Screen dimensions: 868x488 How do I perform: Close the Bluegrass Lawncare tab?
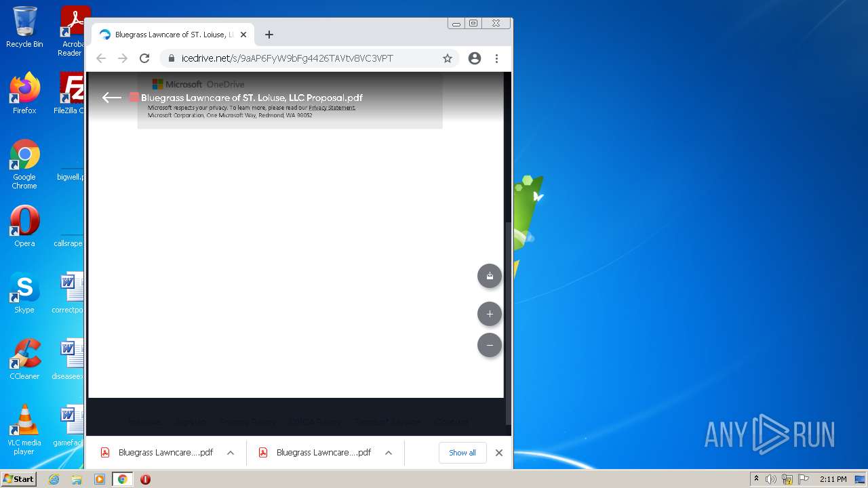[x=243, y=35]
